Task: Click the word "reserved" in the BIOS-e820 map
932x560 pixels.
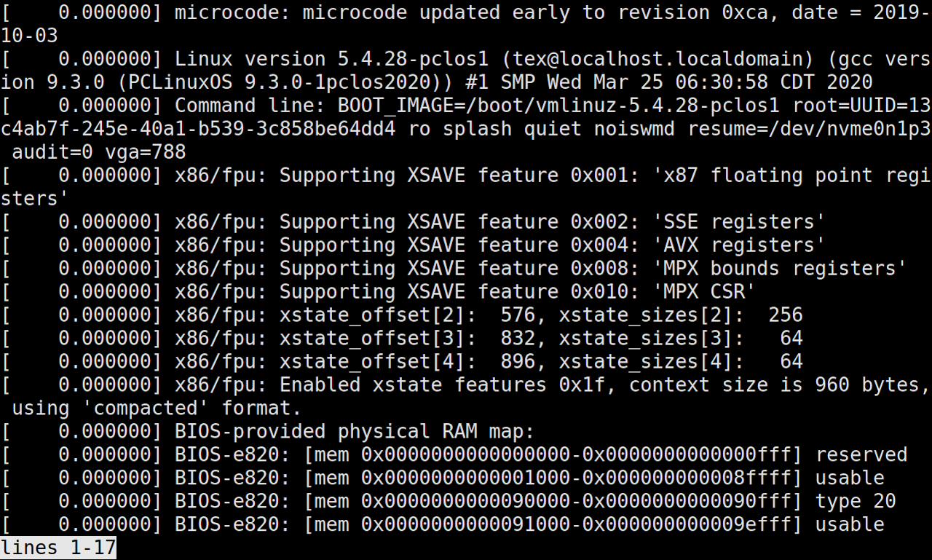Action: tap(861, 455)
